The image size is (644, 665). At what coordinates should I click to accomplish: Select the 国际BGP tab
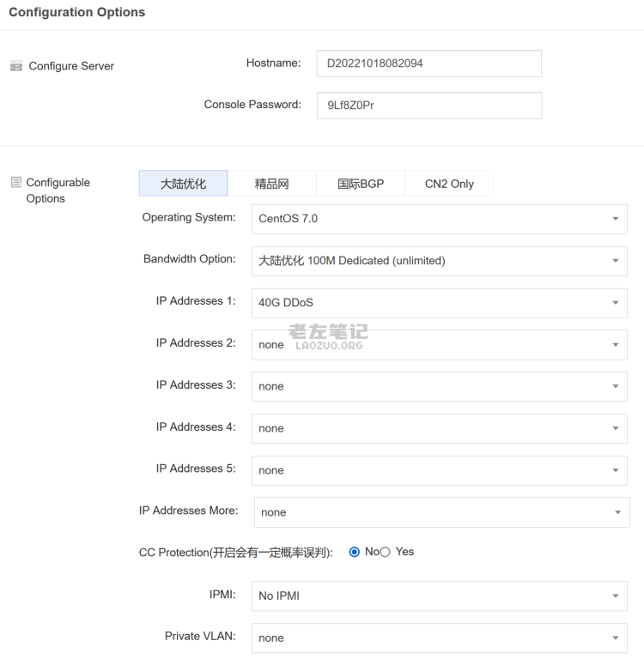coord(361,184)
